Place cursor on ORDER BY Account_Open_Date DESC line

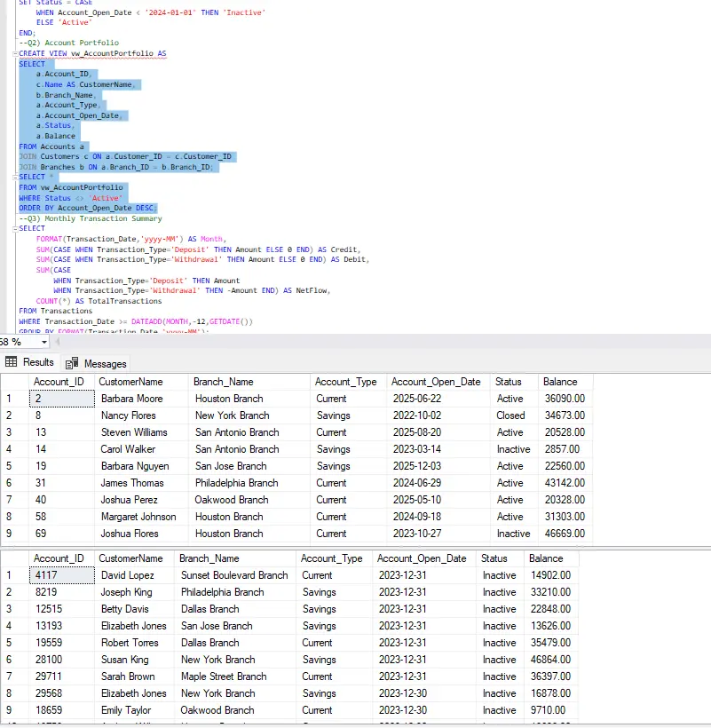point(87,208)
